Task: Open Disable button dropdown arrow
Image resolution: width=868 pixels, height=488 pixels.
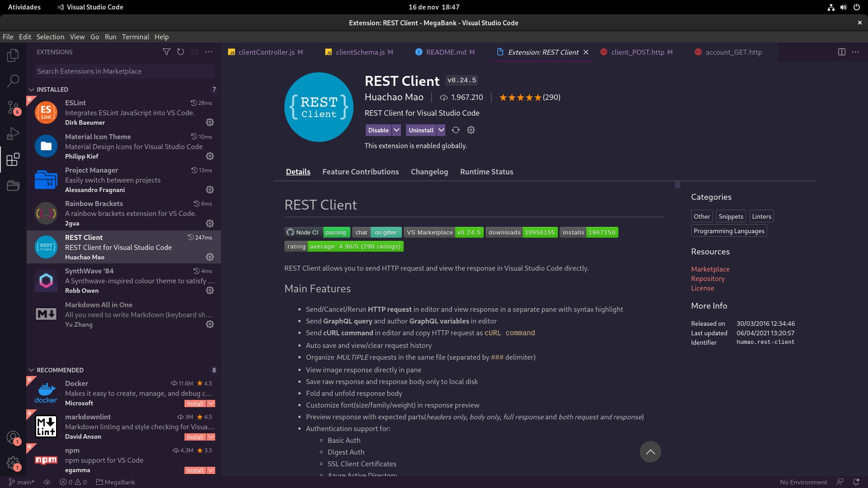Action: [396, 130]
